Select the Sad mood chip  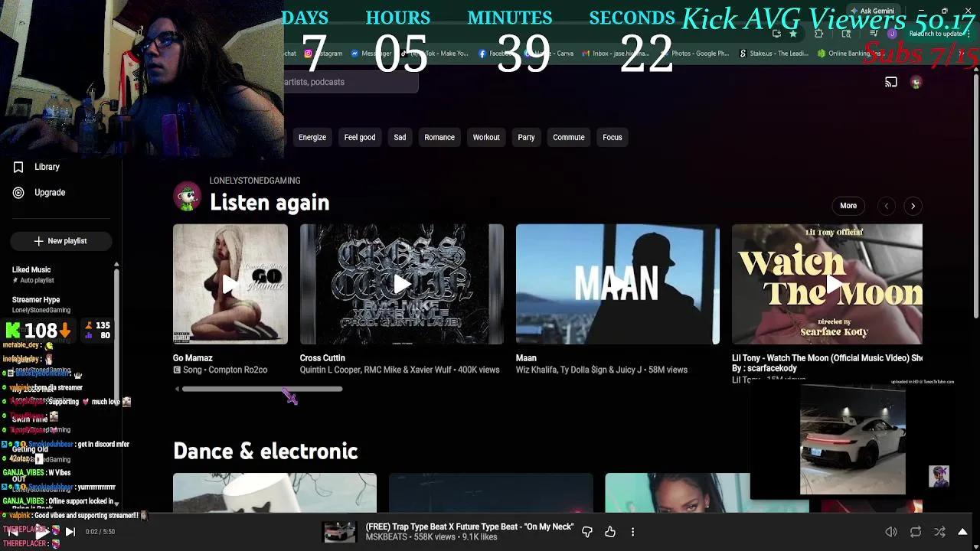[400, 137]
